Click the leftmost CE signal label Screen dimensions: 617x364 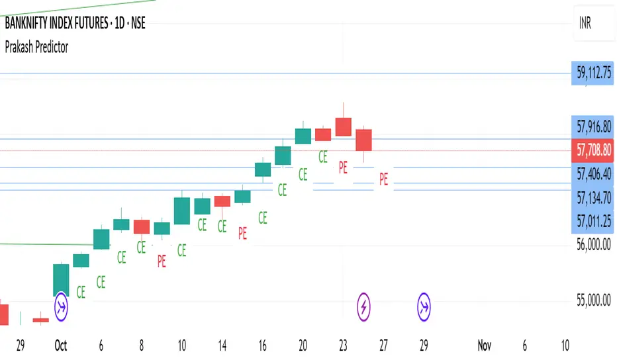(81, 291)
